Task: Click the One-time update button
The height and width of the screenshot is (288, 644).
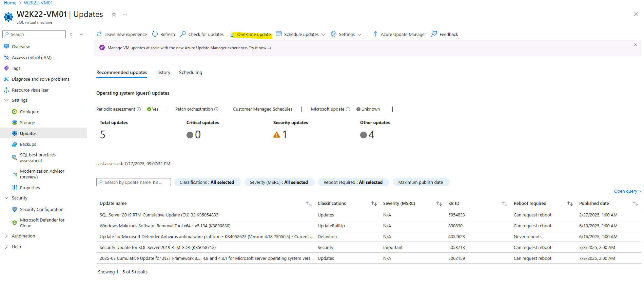Action: 251,34
